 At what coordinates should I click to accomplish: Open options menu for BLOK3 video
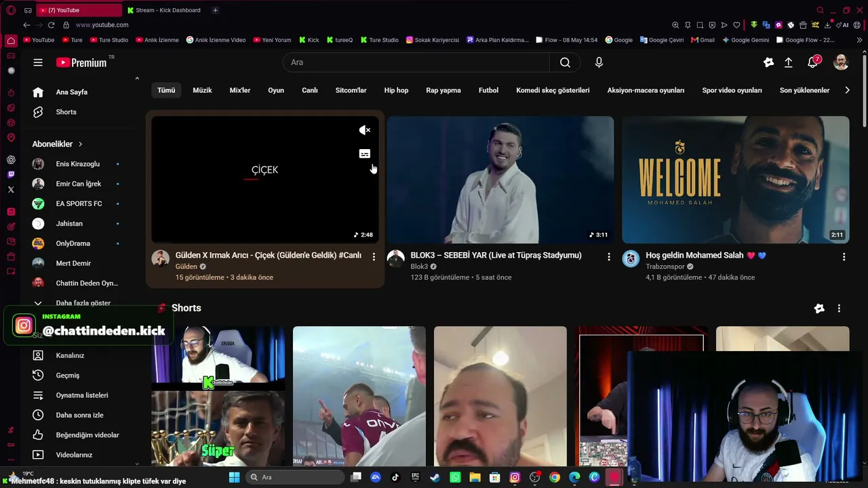point(609,257)
